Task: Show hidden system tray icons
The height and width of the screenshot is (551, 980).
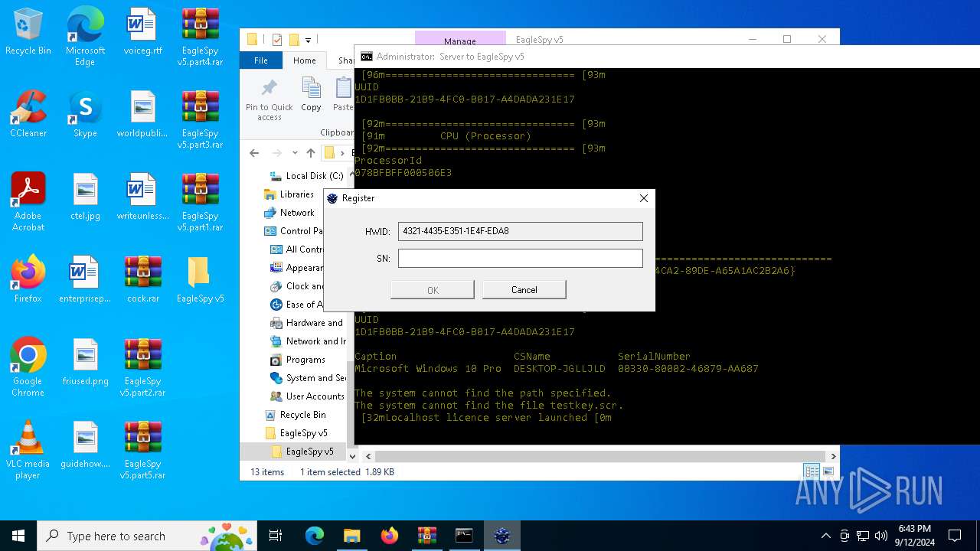Action: pyautogui.click(x=825, y=536)
